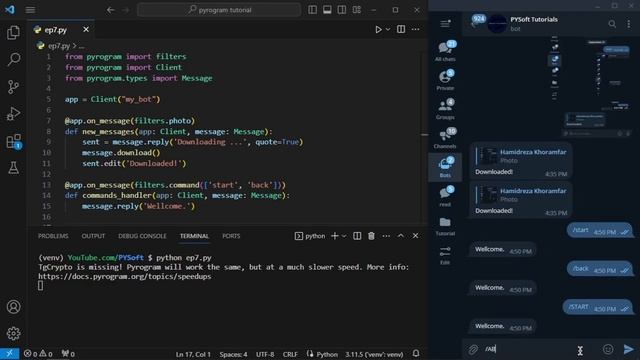640x360 pixels.
Task: Kill the terminal with trash icon
Action: [371, 236]
